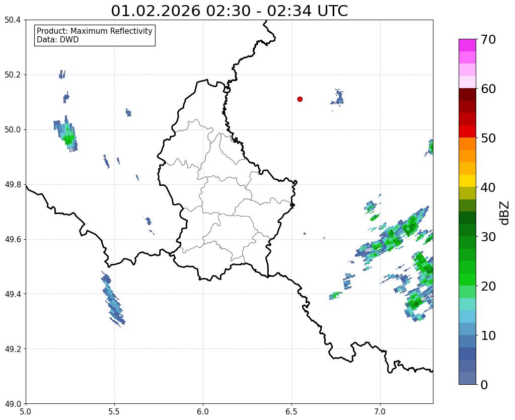Click the x-axis longitude label 6.5
Screen dimensions: 515x420
click(291, 411)
